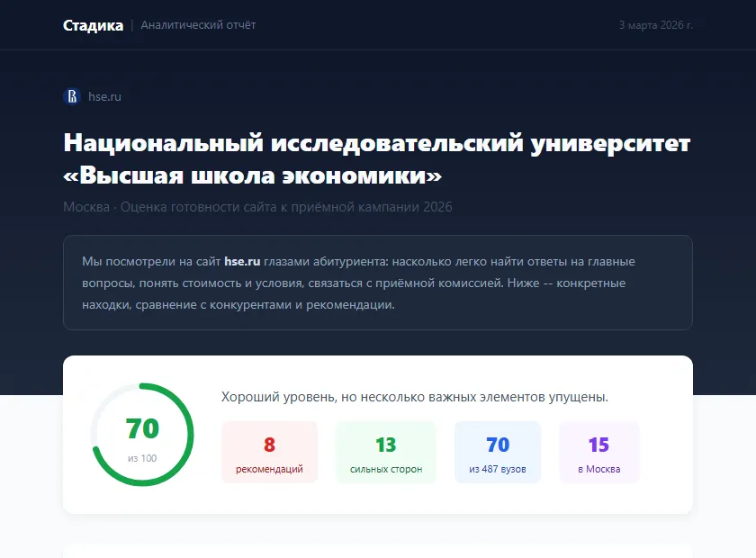Click the date '3 марта 2026 г.'
Viewport: 756px width, 558px height.
pos(656,25)
